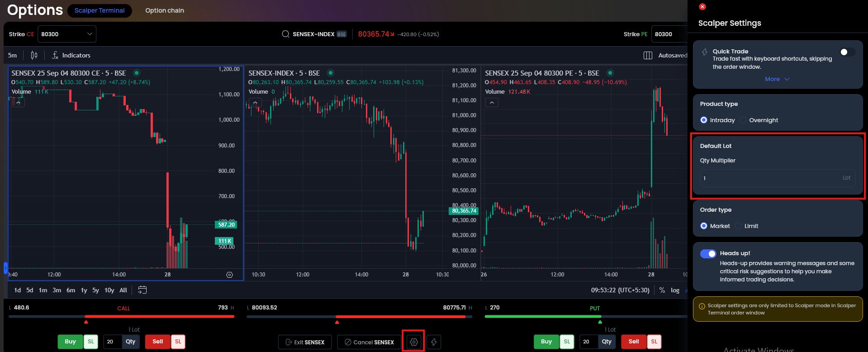The image size is (868, 352).
Task: Click Buy for the PUT option
Action: [546, 342]
